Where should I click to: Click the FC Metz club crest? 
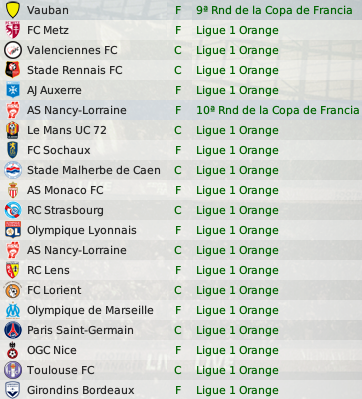13,30
